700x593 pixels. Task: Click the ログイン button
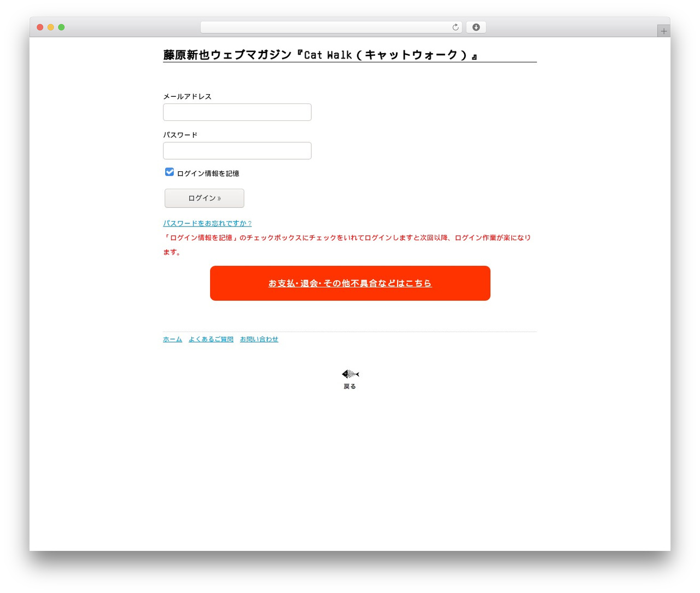(205, 198)
